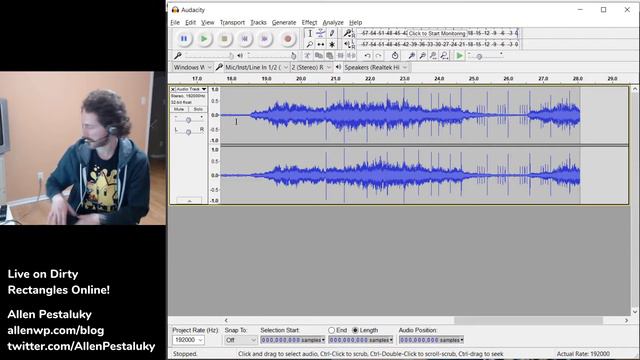Select the Draw (pencil) tool
640x360 pixels.
pyautogui.click(x=332, y=33)
